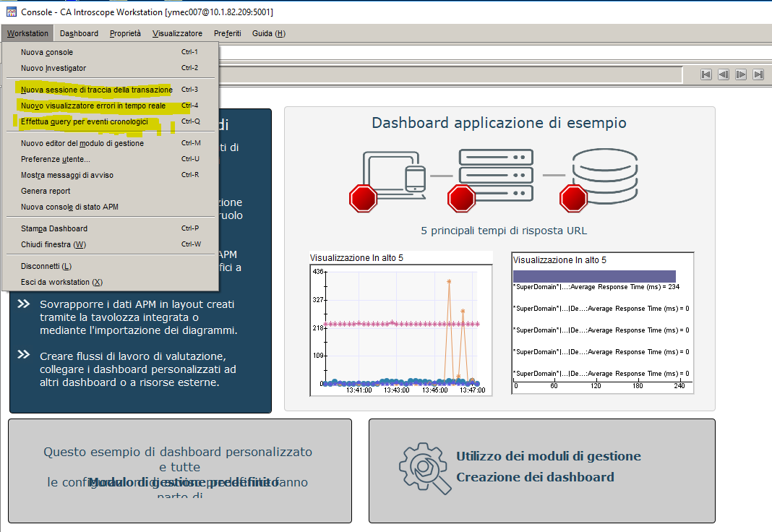Click Utilizzo dei moduli di gestione link
Viewport: 772px width, 532px height.
click(548, 456)
